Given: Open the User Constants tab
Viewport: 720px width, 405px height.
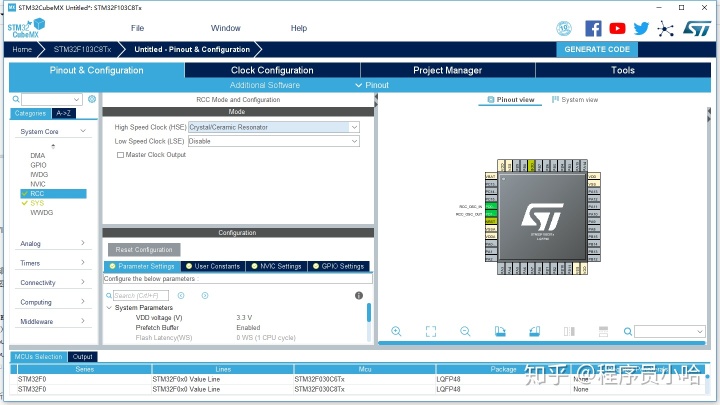Looking at the screenshot, I should 213,266.
